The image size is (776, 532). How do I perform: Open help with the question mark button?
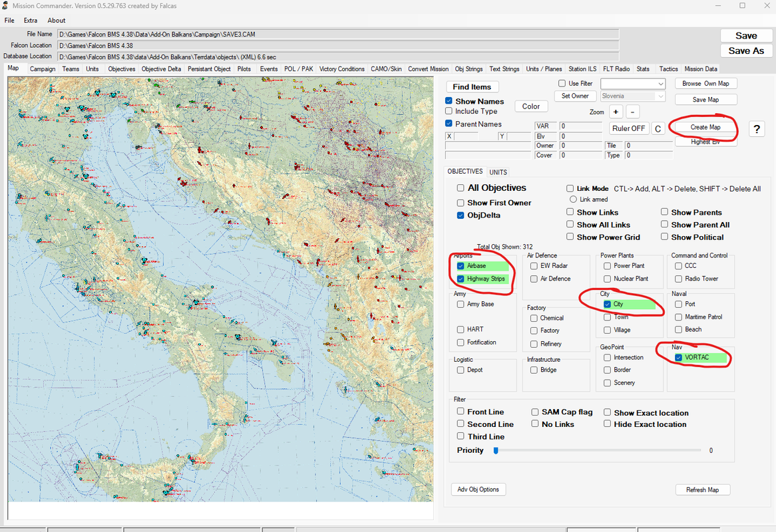coord(757,129)
